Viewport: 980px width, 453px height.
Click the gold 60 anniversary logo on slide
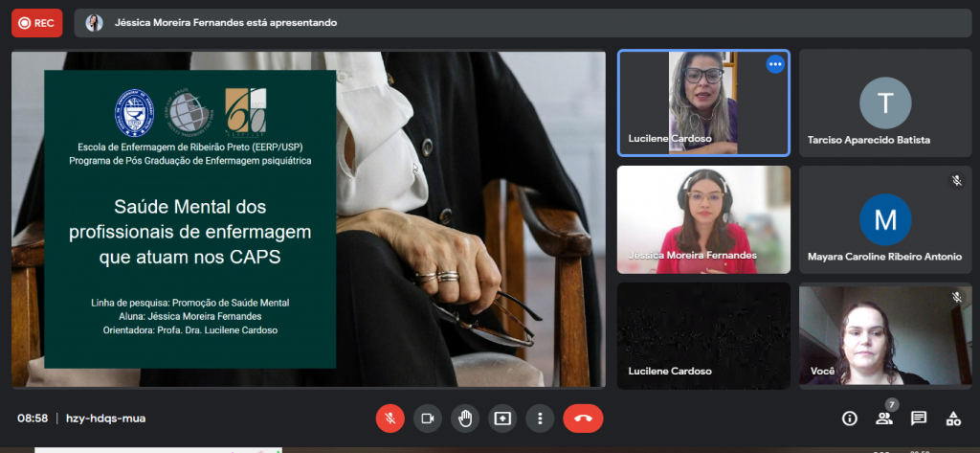point(246,111)
